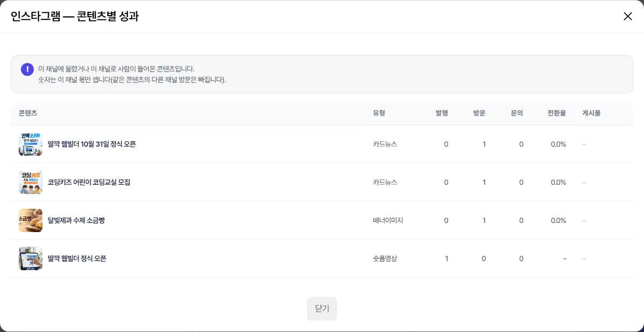
Task: Open the 딸깍 웹빌더 정식 오픈 video thumbnail
Action: [x=31, y=258]
